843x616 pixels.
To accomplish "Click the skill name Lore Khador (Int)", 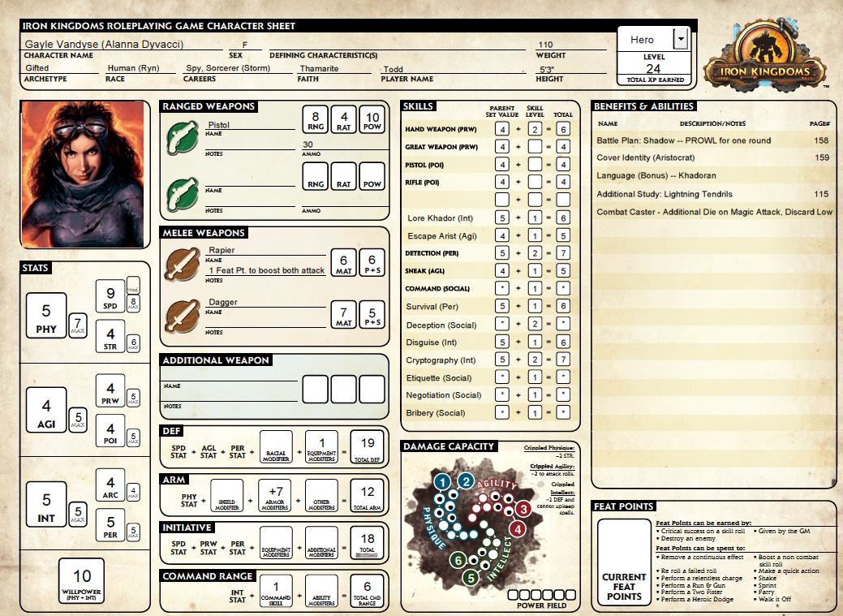I will pos(440,218).
